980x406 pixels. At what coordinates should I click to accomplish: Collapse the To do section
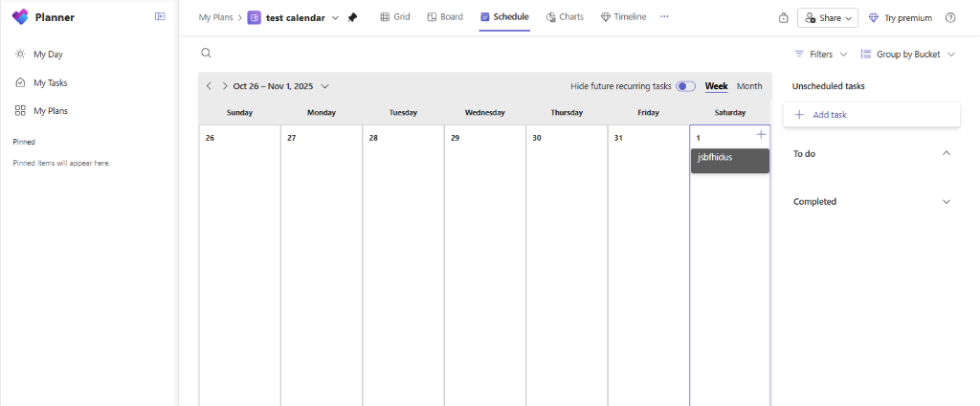click(947, 153)
